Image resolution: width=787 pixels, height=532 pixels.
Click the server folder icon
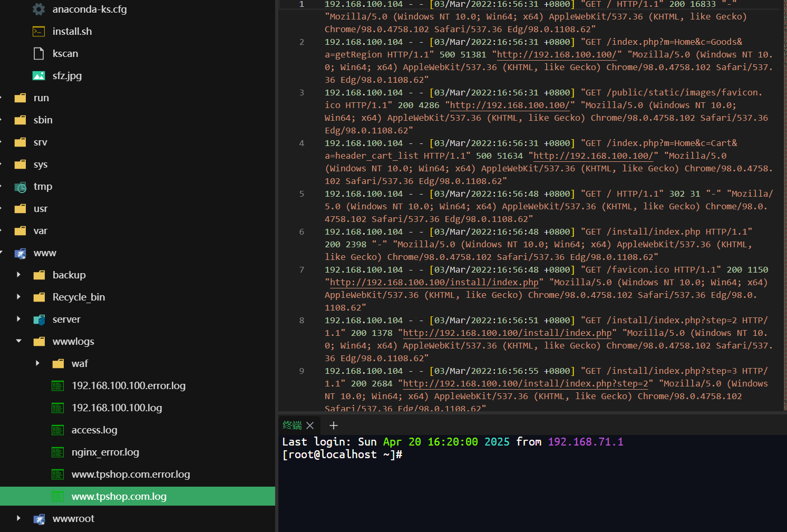point(39,320)
